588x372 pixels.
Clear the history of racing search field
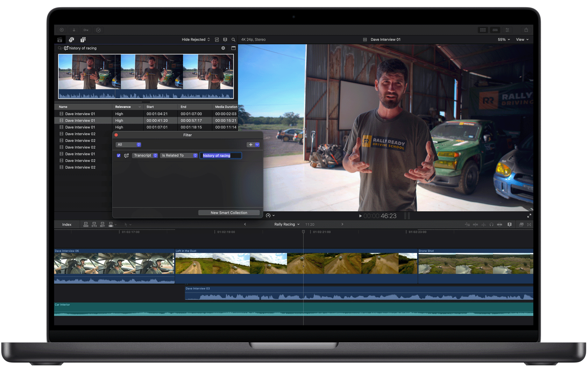coord(223,48)
